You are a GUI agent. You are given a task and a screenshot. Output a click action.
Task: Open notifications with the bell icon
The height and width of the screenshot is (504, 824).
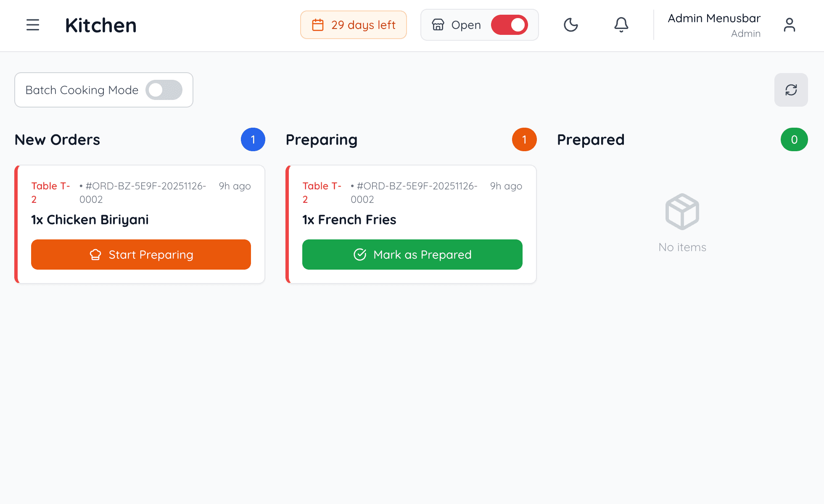621,25
